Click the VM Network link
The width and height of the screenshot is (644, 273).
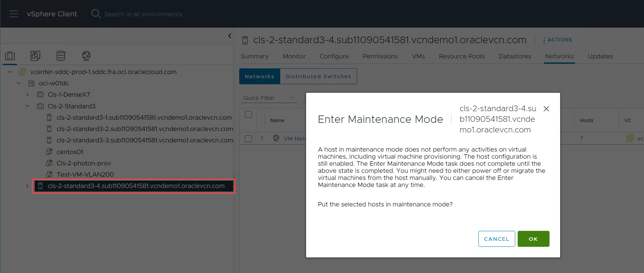[294, 138]
